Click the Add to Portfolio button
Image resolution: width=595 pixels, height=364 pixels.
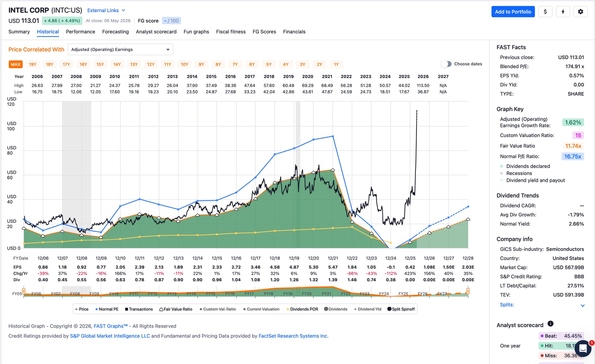(513, 12)
